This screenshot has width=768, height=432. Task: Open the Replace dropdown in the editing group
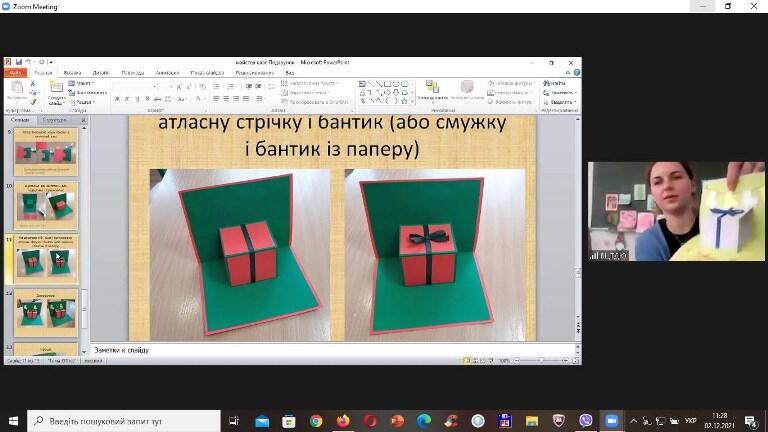(x=560, y=93)
